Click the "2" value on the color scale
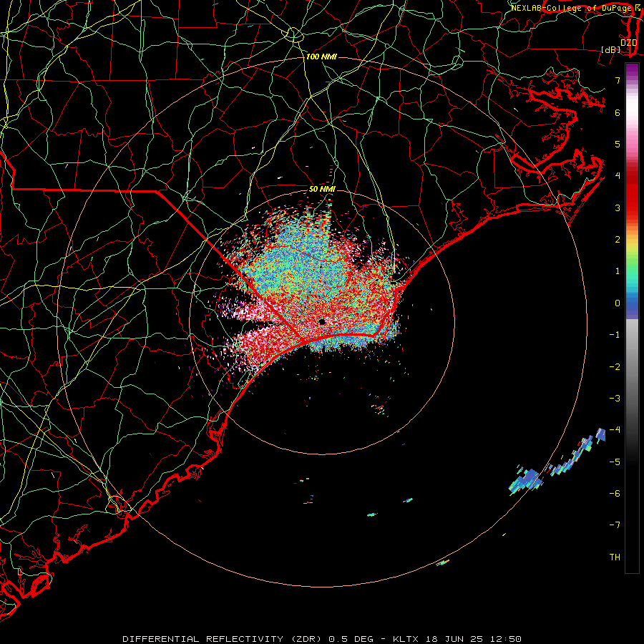Image resolution: width=644 pixels, height=644 pixels. point(618,240)
